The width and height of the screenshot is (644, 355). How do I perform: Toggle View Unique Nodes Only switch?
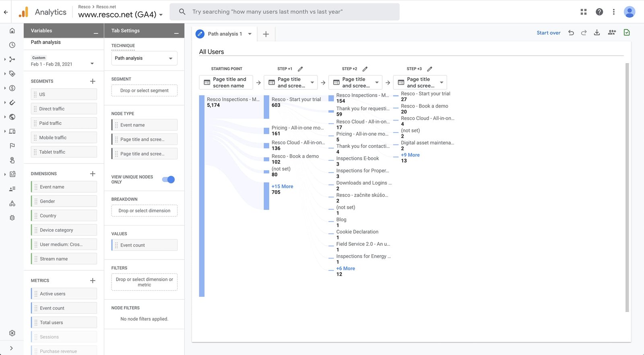[x=168, y=179]
